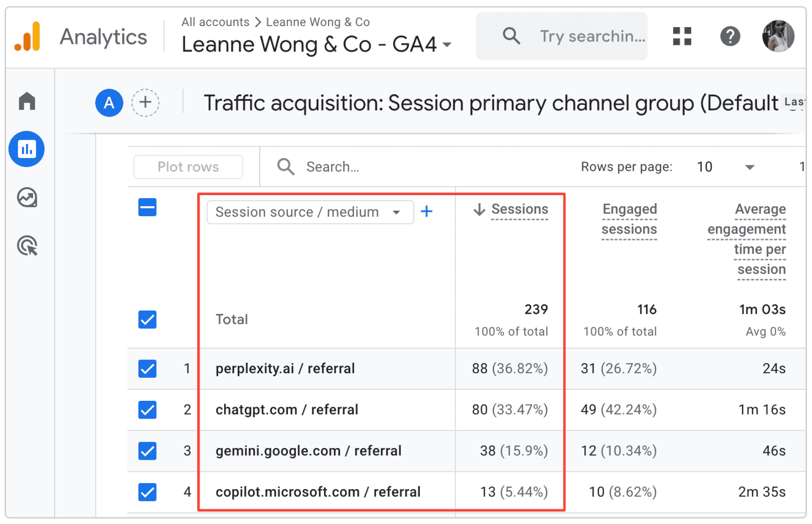Image resolution: width=812 pixels, height=524 pixels.
Task: Open the Explore sidebar icon
Action: 27,198
